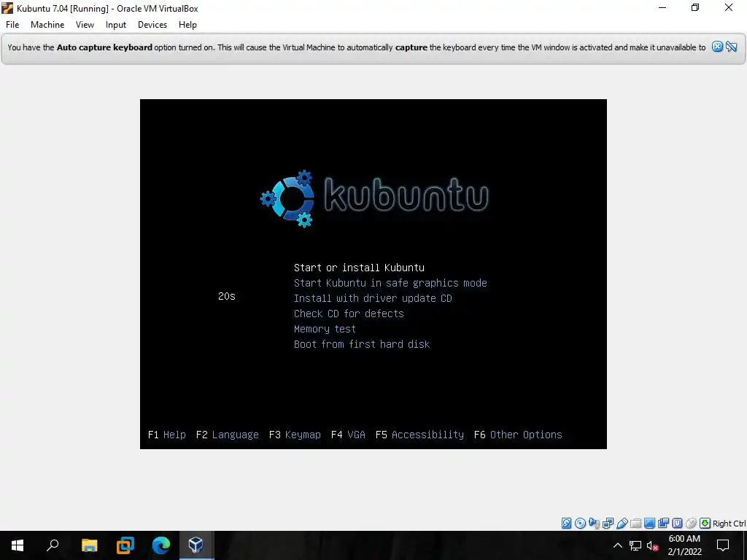This screenshot has width=747, height=560.
Task: Click the green-arrow keyboard capture icon
Action: coord(705,524)
